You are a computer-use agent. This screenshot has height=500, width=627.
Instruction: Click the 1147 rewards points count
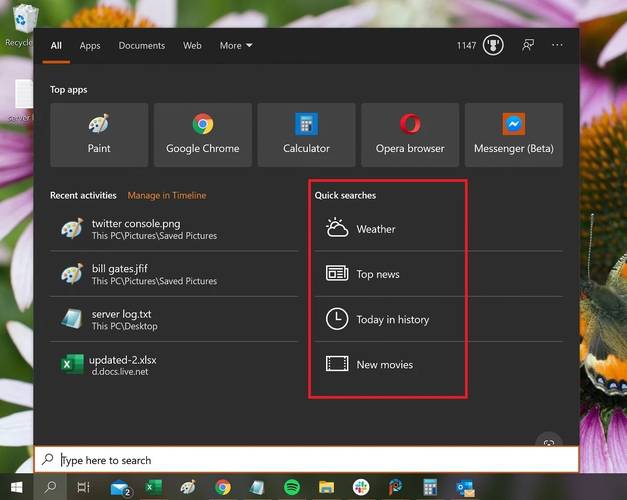(x=466, y=45)
